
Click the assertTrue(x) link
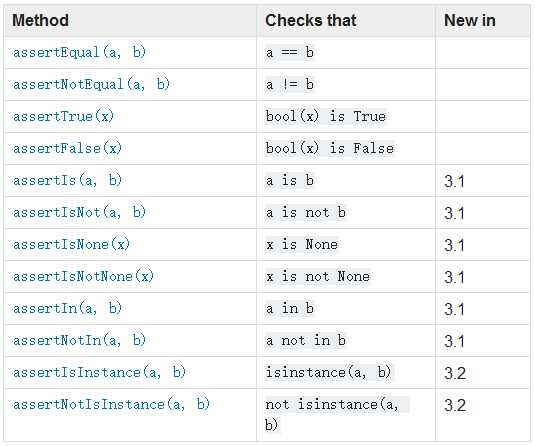(63, 116)
